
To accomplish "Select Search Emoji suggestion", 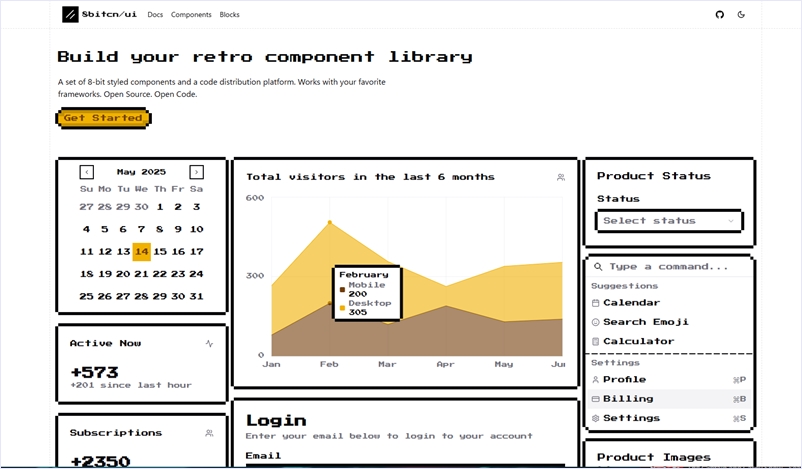I will 645,322.
